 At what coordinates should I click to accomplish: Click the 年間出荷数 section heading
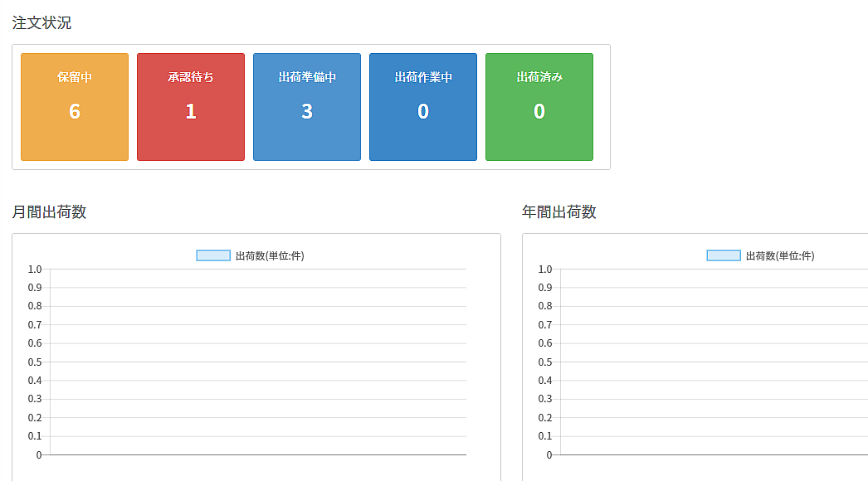click(559, 211)
